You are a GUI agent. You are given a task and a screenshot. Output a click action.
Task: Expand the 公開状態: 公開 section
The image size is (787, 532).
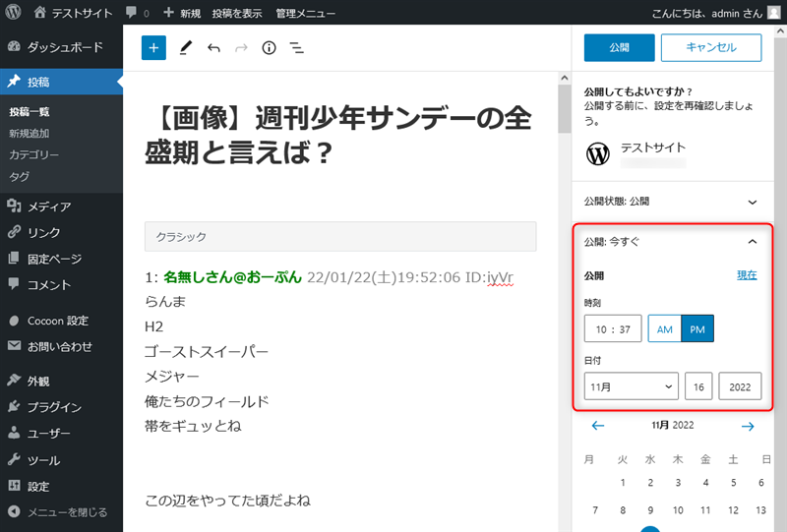pos(673,202)
